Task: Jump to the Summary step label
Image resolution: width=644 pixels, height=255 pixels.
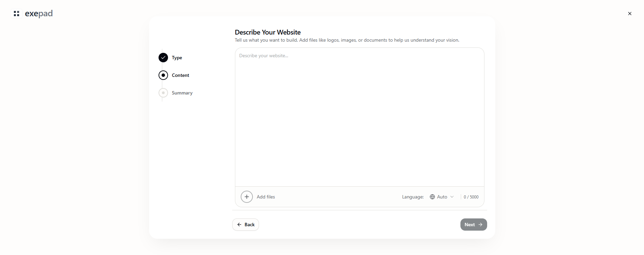Action: tap(182, 93)
